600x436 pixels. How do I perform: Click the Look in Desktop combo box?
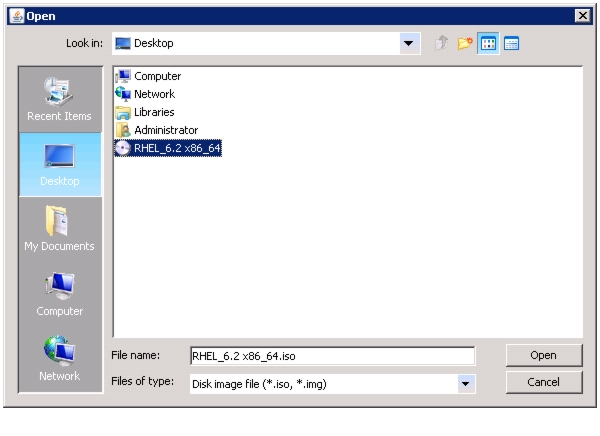266,43
